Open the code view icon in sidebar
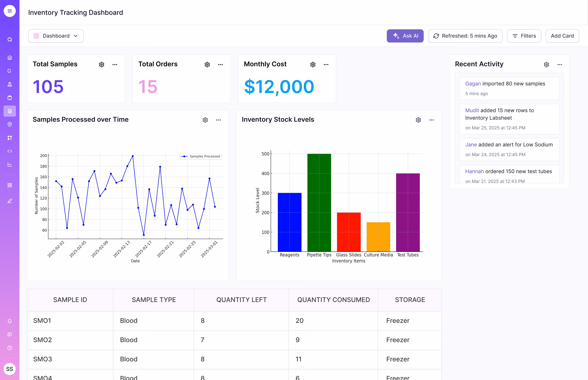Screen dimensions: 588x380 tap(10, 151)
